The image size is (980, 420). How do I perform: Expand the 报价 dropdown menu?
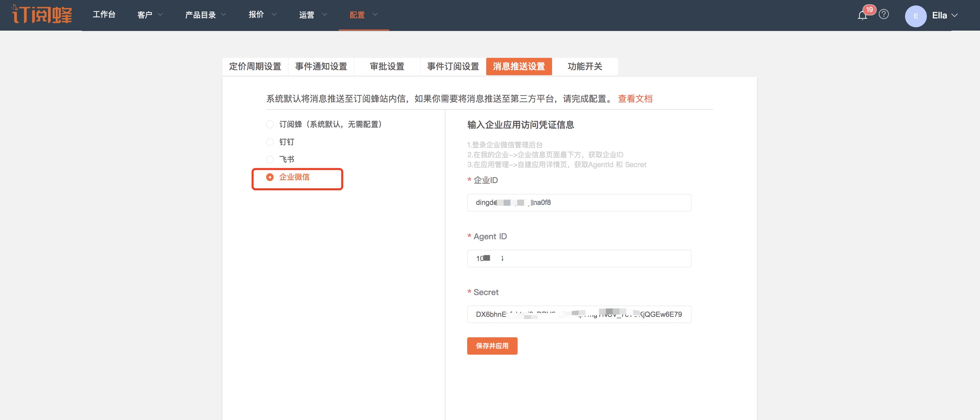[x=262, y=14]
